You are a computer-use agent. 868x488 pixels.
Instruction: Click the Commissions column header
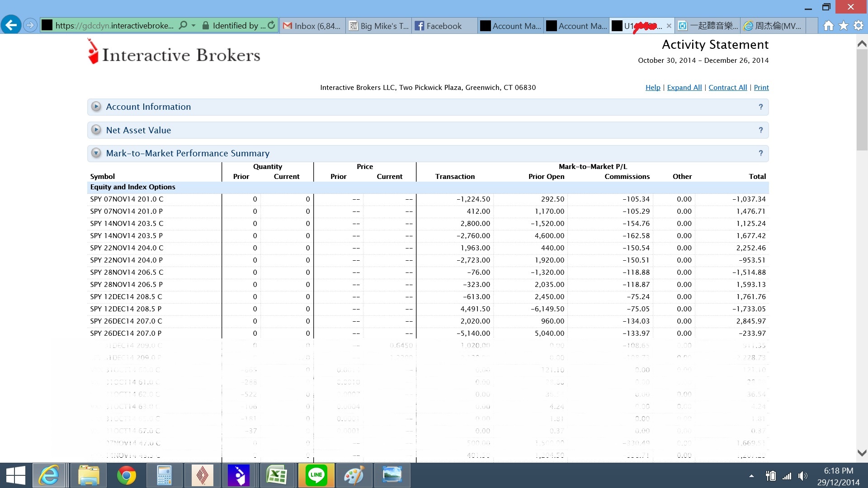point(627,177)
